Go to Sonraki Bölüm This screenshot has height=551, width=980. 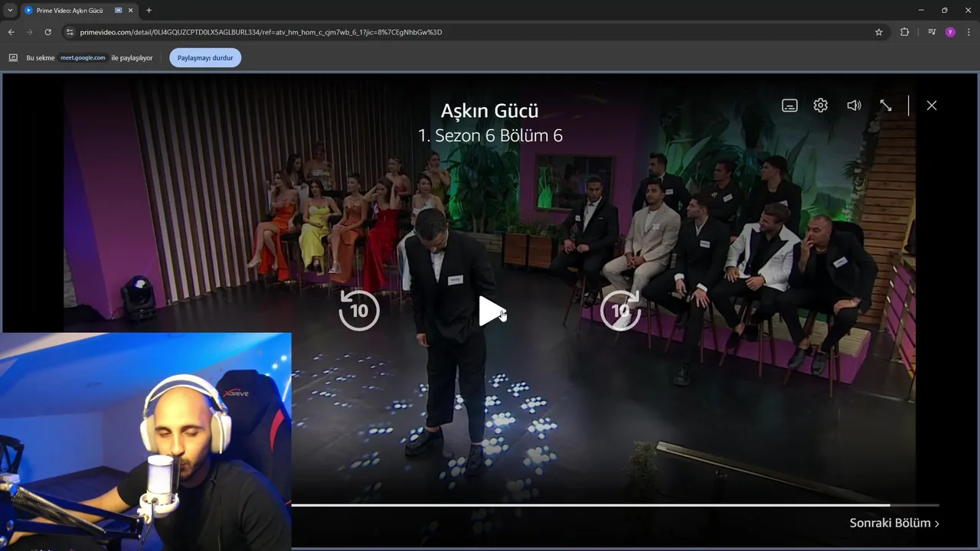(x=894, y=523)
